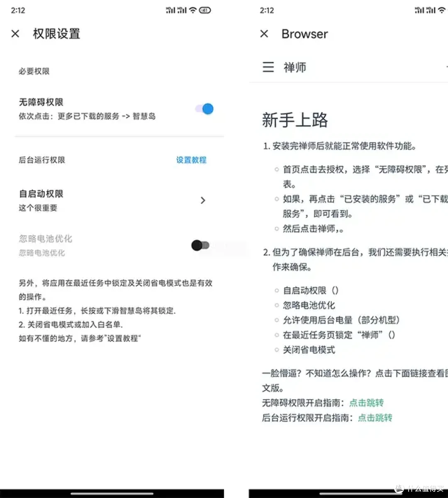Tap the 新手上路 heading

click(x=295, y=120)
